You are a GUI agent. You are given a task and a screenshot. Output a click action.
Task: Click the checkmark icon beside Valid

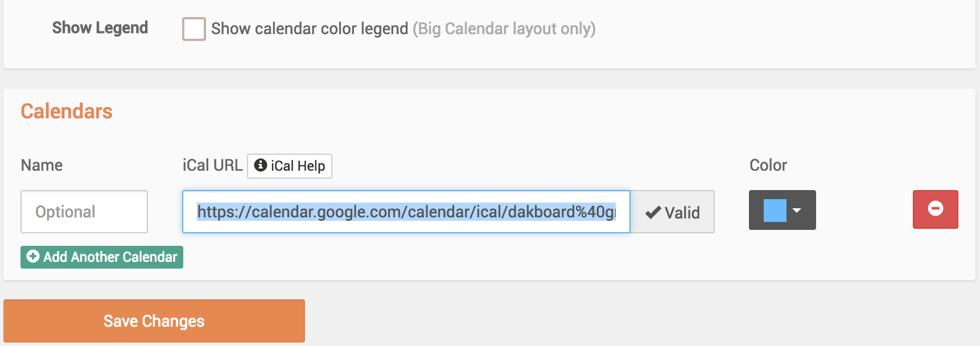point(653,213)
